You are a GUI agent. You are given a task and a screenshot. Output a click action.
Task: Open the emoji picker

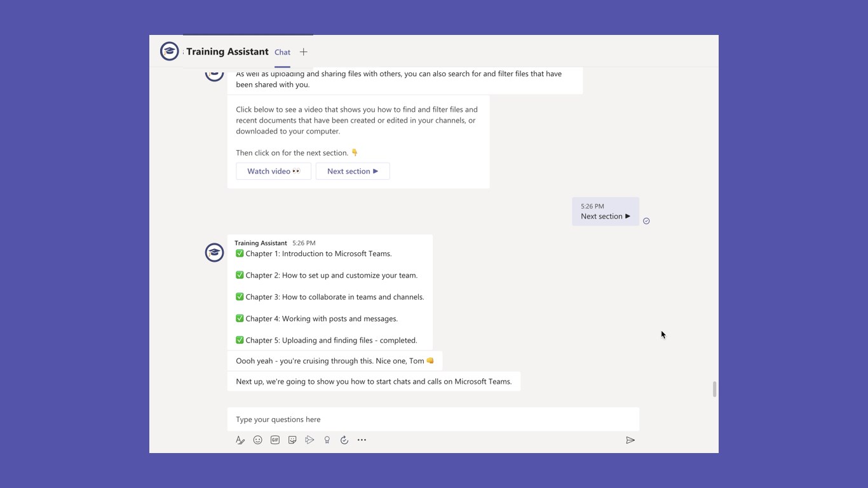click(x=257, y=440)
